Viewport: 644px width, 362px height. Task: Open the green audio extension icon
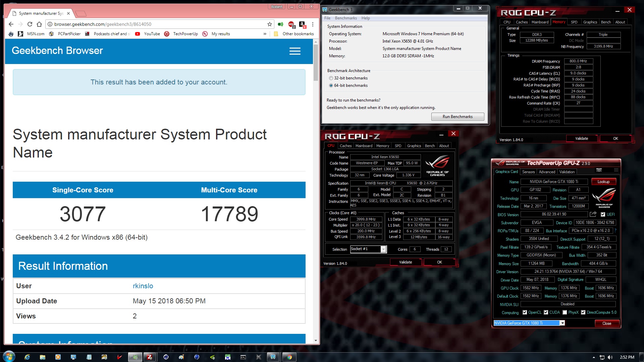pos(280,24)
